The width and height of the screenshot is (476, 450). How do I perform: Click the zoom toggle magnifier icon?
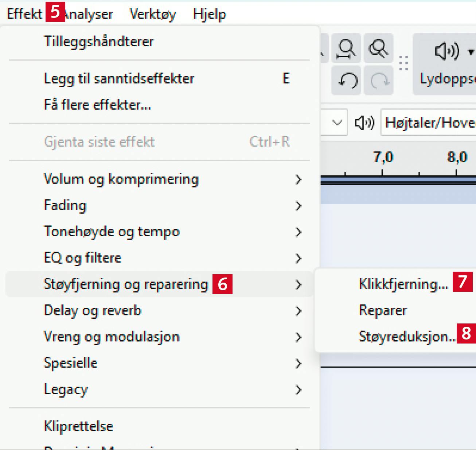[x=378, y=49]
